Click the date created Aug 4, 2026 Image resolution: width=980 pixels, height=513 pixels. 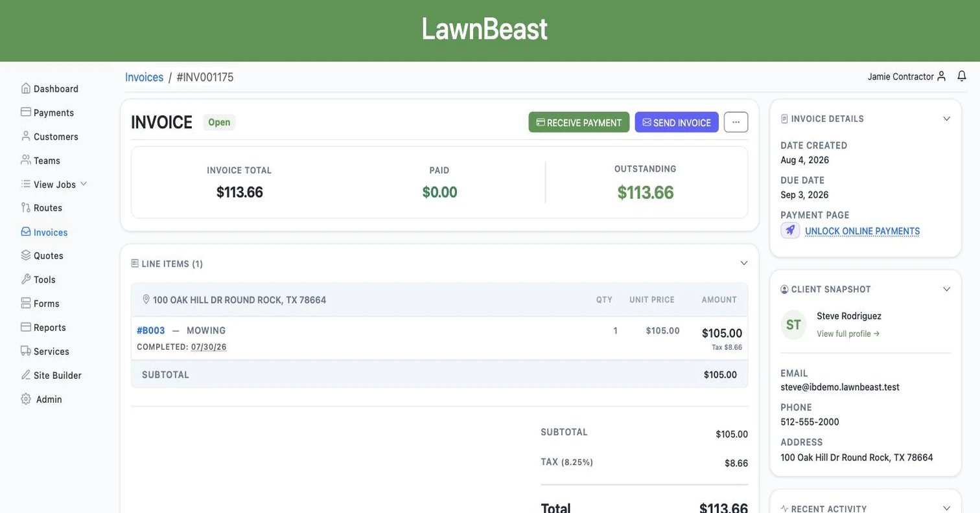coord(804,160)
